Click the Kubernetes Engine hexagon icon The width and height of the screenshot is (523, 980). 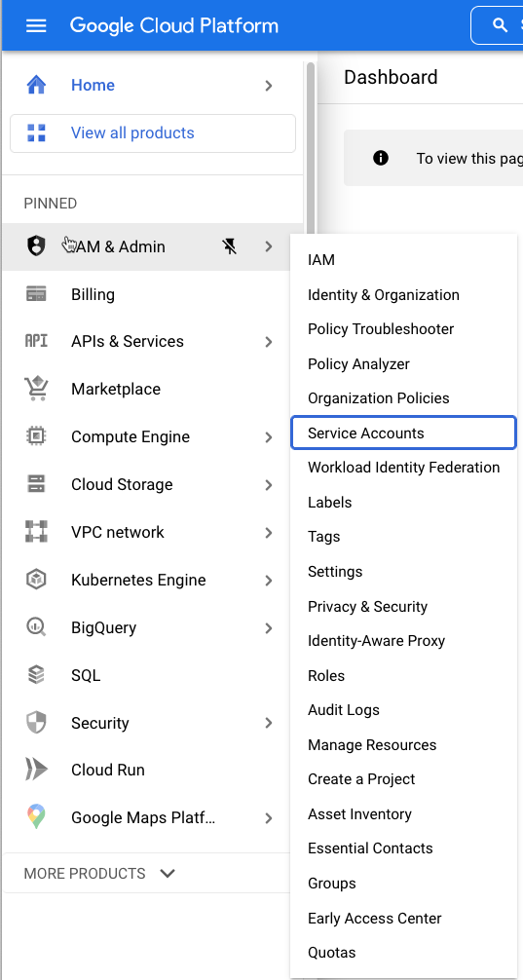(36, 580)
